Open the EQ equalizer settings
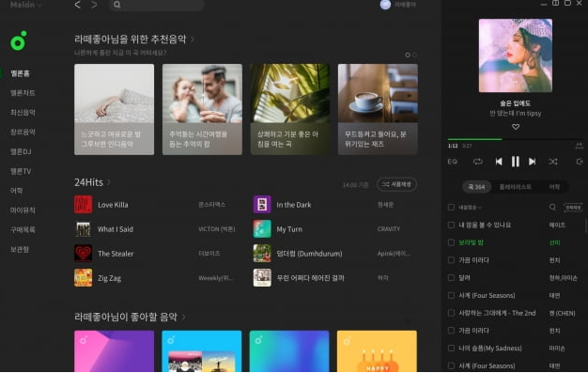588x373 pixels. [452, 162]
